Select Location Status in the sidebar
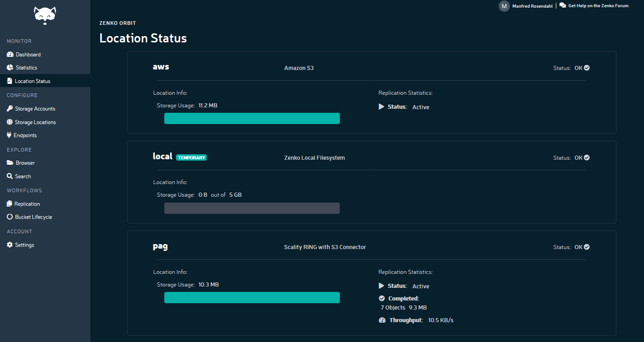Viewport: 644px width, 342px height. pos(32,81)
